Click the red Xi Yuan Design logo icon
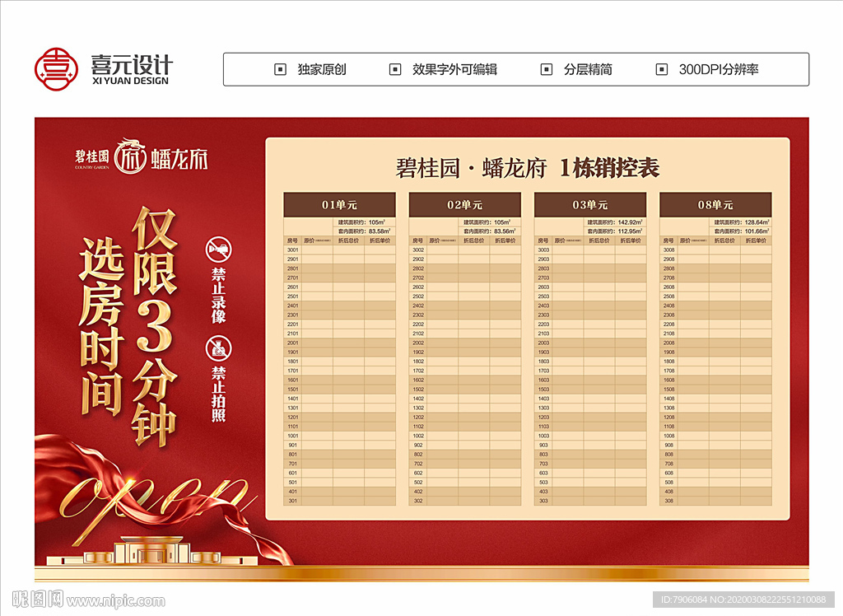This screenshot has width=843, height=616. pos(56,69)
